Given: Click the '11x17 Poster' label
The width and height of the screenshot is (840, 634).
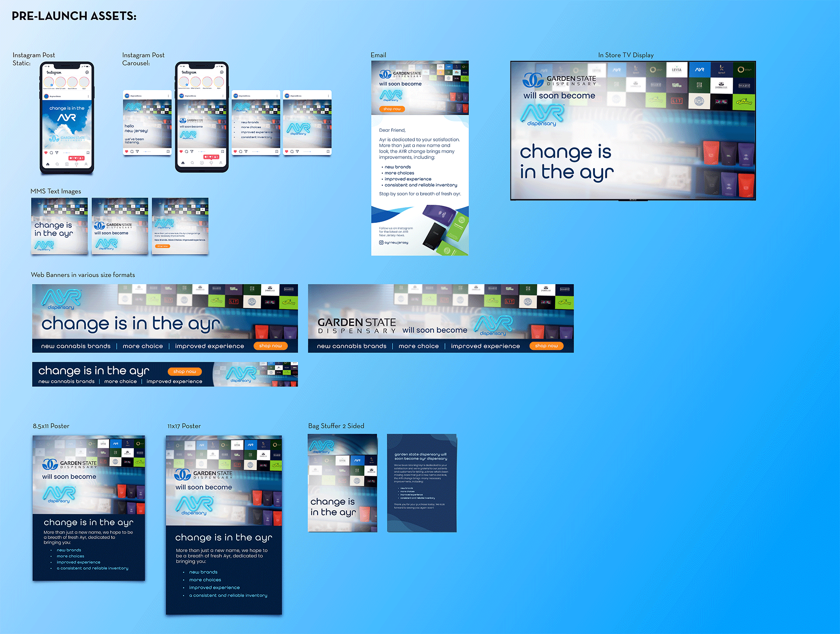Looking at the screenshot, I should [x=184, y=426].
